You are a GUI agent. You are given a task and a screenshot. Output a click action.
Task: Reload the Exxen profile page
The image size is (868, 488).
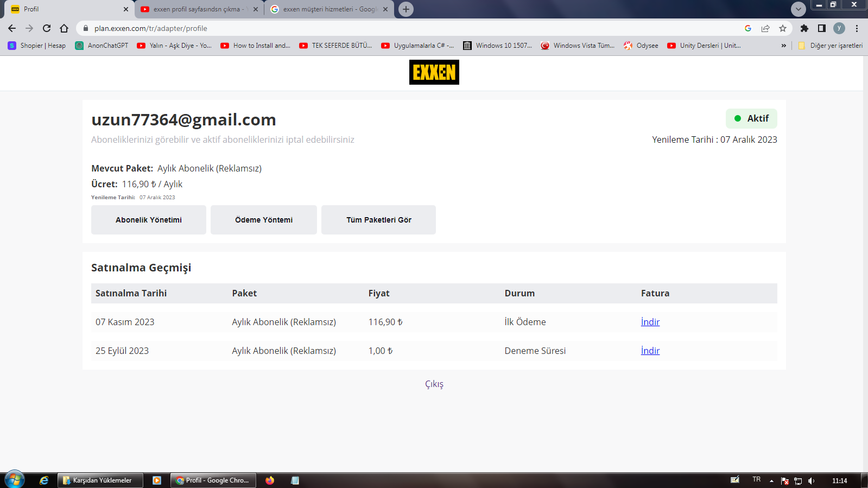pos(47,28)
